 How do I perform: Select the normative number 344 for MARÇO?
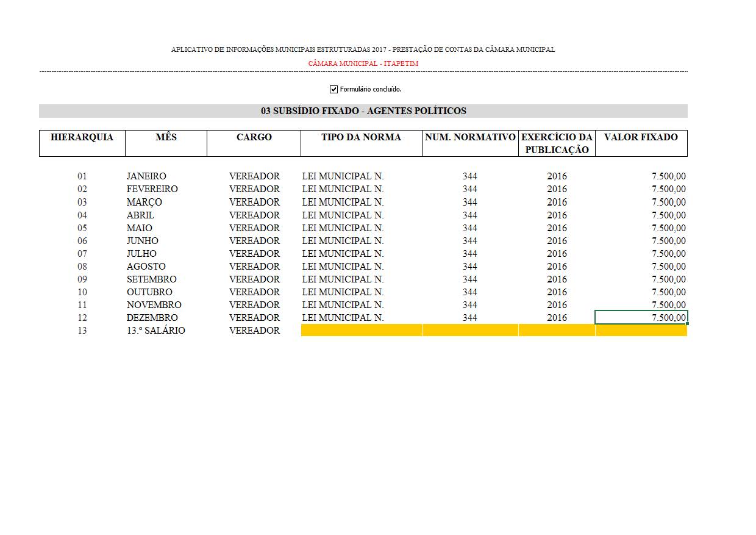tap(470, 201)
